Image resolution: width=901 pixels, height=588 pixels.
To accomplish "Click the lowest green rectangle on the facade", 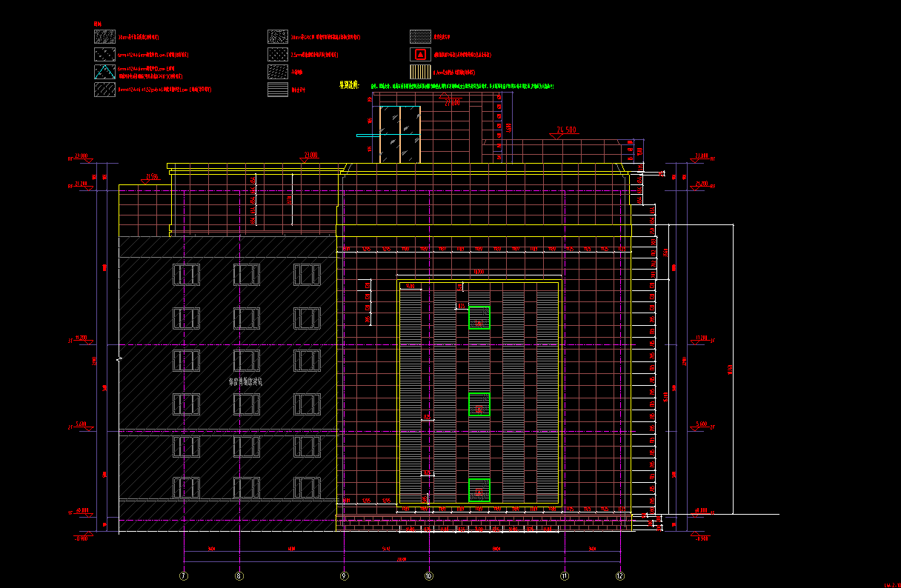I will coord(479,490).
